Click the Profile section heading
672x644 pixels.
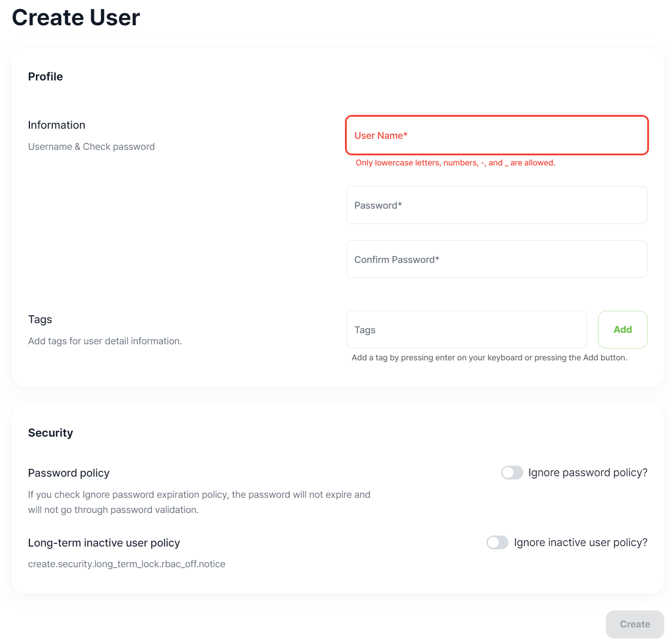[45, 76]
